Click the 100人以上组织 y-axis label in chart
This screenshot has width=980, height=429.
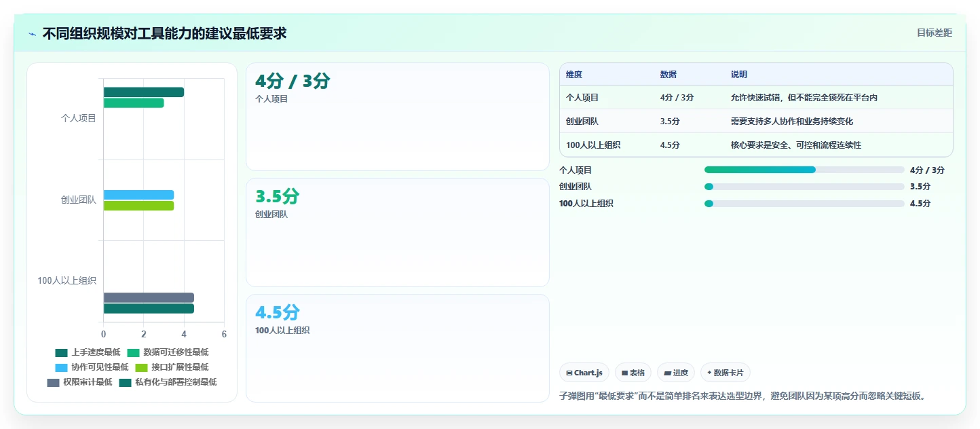tap(67, 280)
